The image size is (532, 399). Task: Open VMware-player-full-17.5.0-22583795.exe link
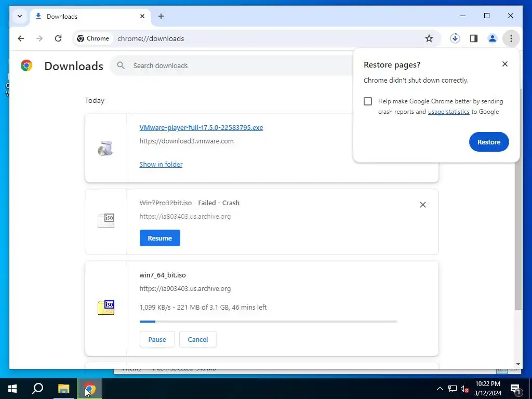201,128
